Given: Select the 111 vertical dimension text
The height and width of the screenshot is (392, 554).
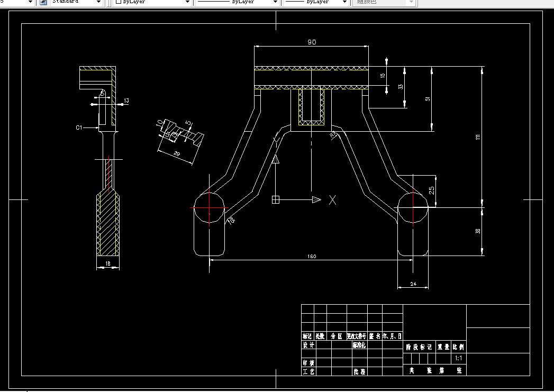Looking at the screenshot, I should (478, 137).
